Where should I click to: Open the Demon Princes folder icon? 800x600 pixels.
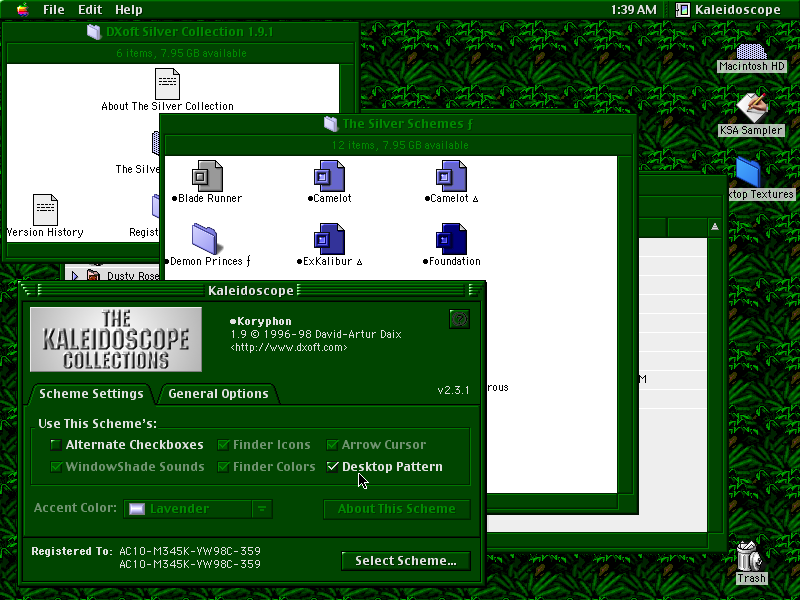(x=206, y=238)
